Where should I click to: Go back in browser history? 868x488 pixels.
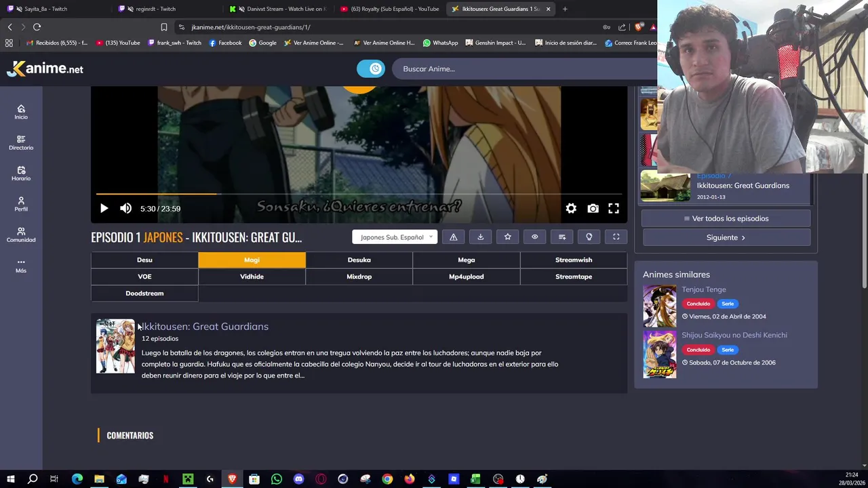click(9, 27)
